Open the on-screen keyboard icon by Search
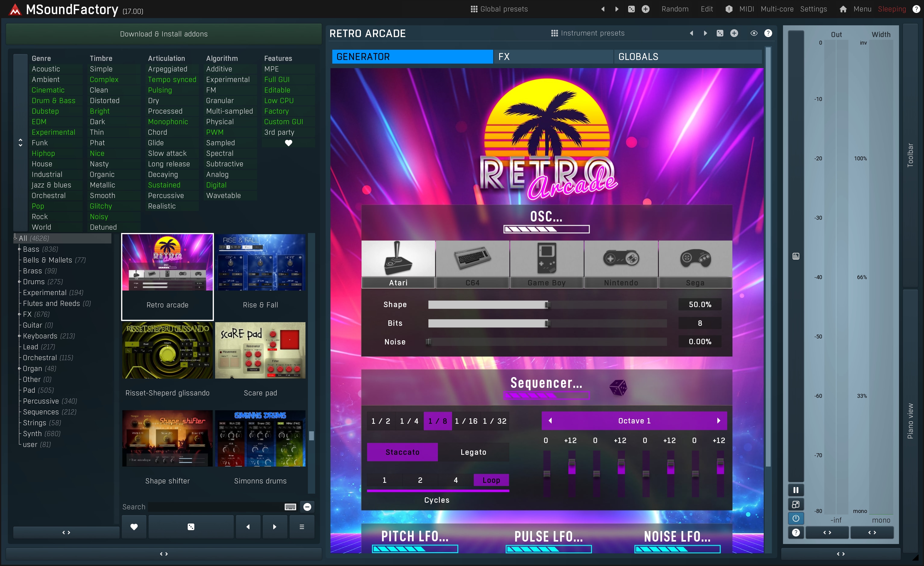924x566 pixels. pos(290,507)
